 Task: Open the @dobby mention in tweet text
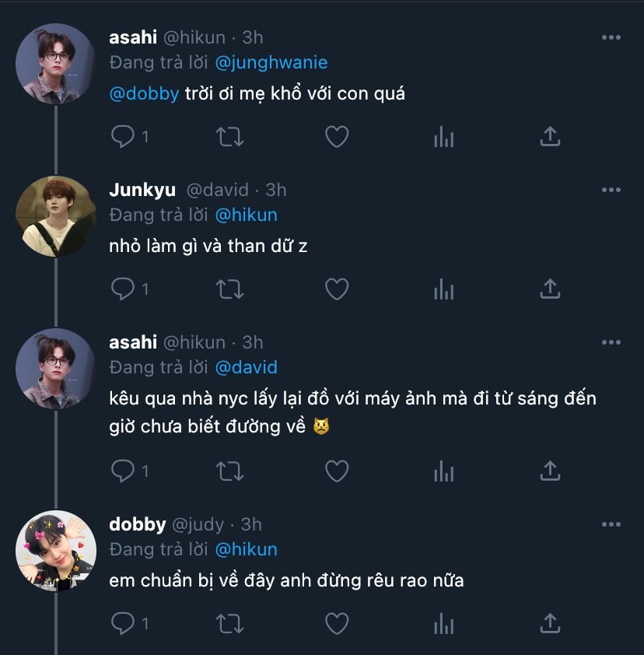coord(145,94)
